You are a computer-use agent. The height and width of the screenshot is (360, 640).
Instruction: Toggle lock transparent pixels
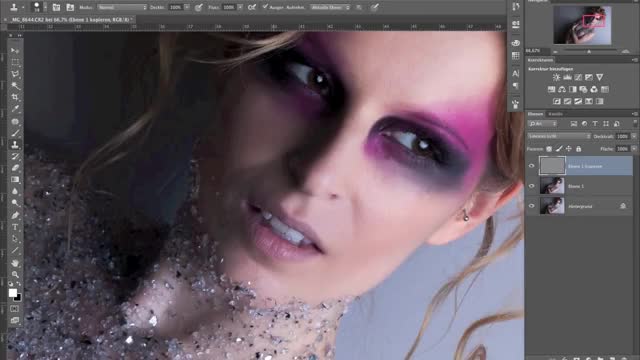pyautogui.click(x=549, y=149)
